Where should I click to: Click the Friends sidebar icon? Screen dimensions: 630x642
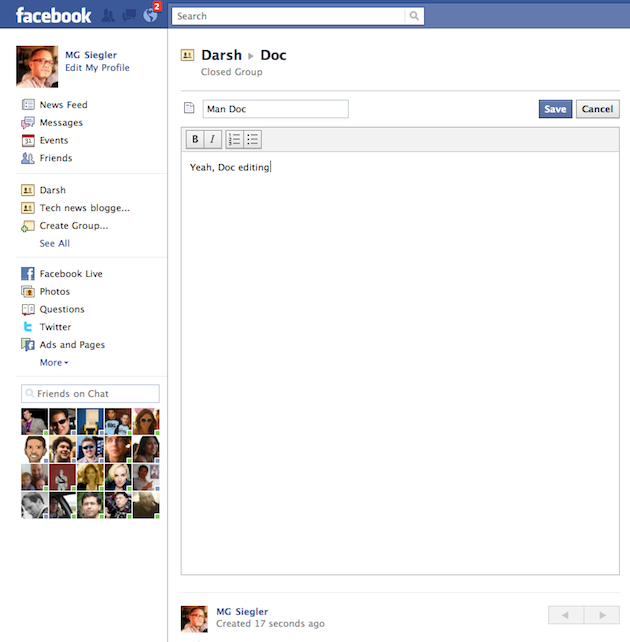coord(27,158)
